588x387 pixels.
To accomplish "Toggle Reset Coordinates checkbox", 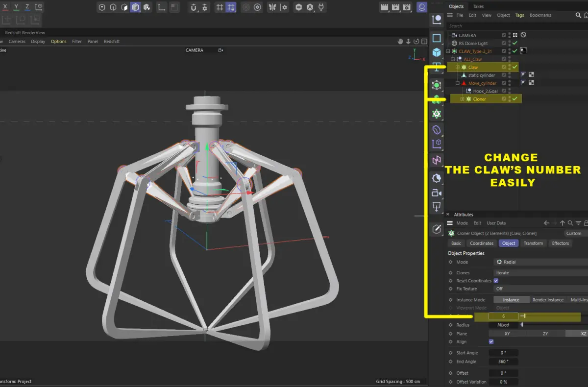I will (496, 281).
